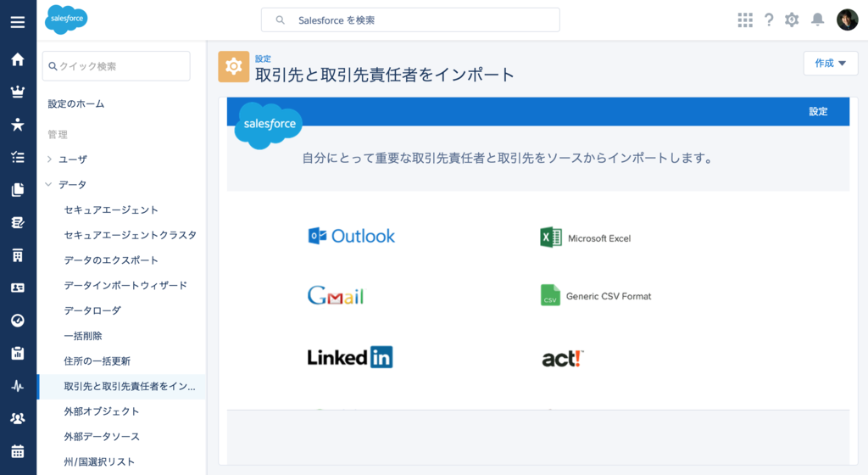Viewport: 868px width, 475px height.
Task: Open 州/国選択リスト setup item
Action: pyautogui.click(x=99, y=461)
